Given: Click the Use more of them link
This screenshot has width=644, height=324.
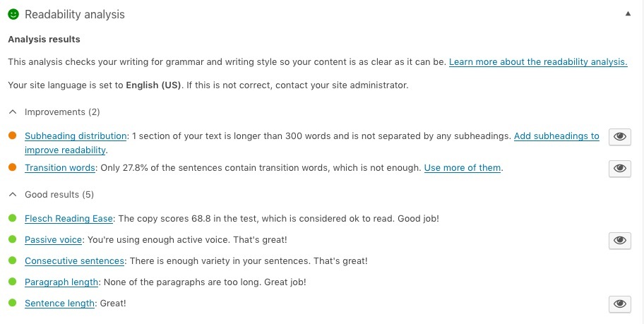Looking at the screenshot, I should coord(463,167).
